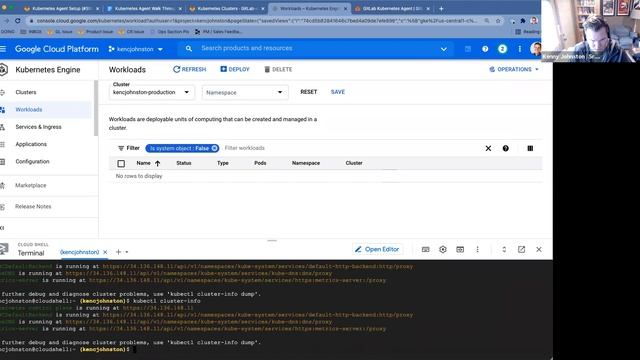The height and width of the screenshot is (360, 640).
Task: Open Cloud Shell terminal settings gear
Action: tap(443, 249)
